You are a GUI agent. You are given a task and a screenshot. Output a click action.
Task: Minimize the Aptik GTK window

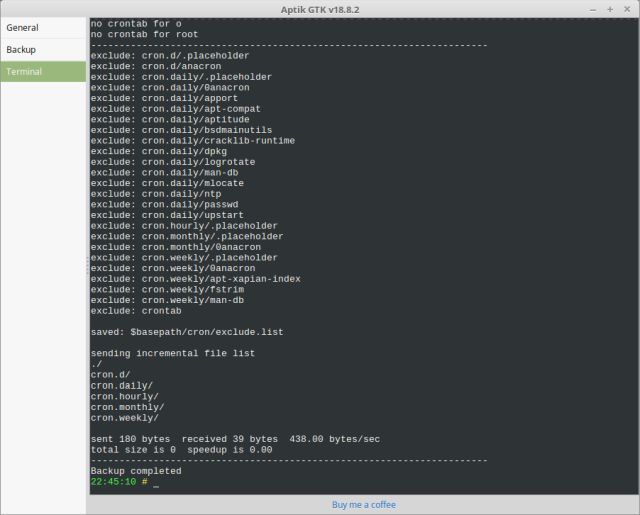[593, 9]
